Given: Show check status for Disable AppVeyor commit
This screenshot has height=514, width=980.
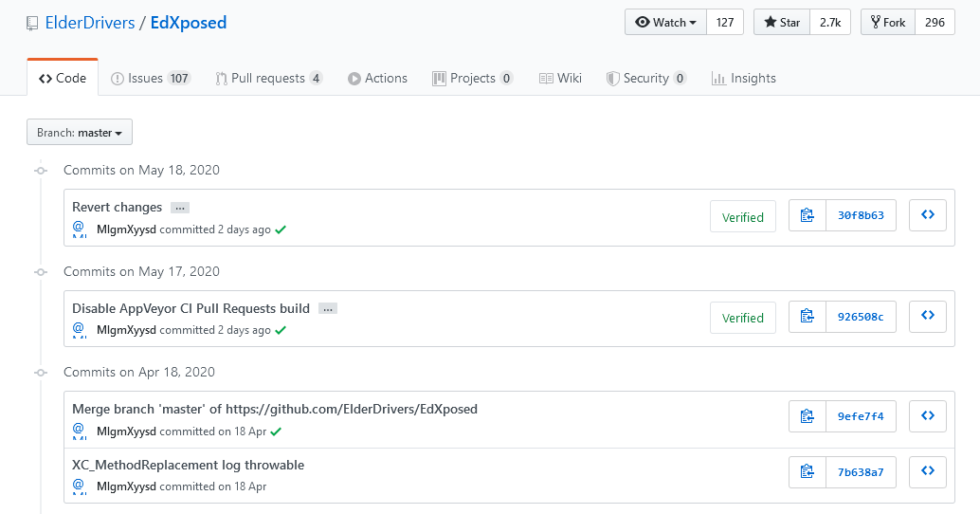Looking at the screenshot, I should click(x=281, y=330).
